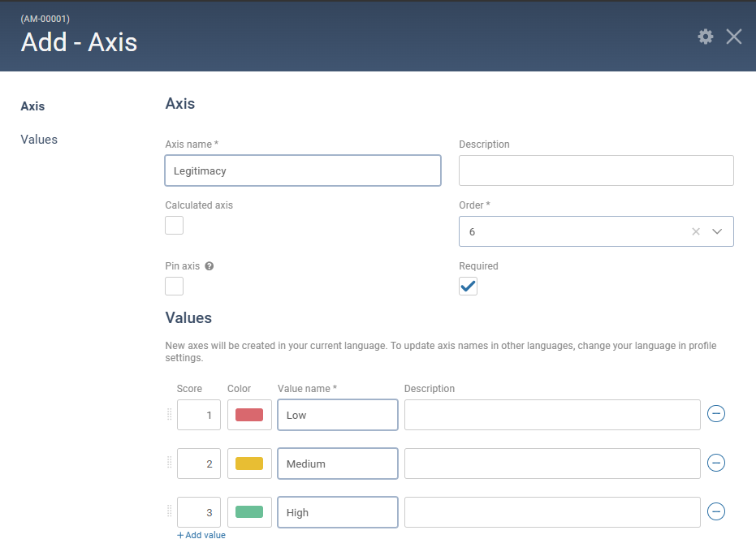Grab drag handle of High row

coord(169,511)
